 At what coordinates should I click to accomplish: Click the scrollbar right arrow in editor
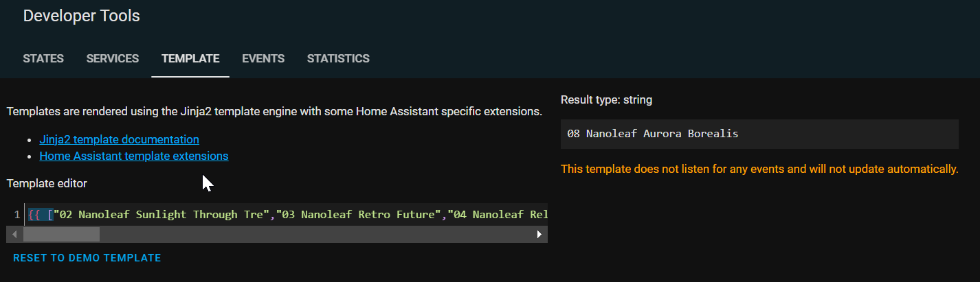pyautogui.click(x=539, y=235)
